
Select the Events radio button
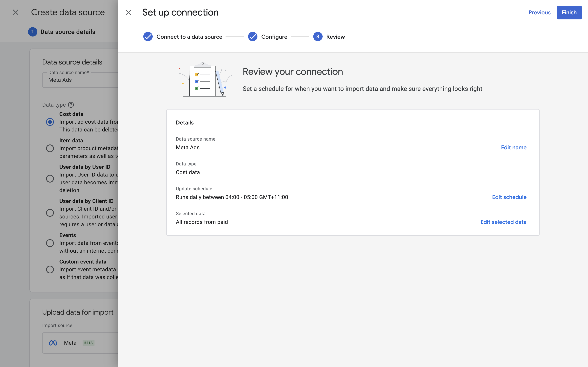pos(50,243)
